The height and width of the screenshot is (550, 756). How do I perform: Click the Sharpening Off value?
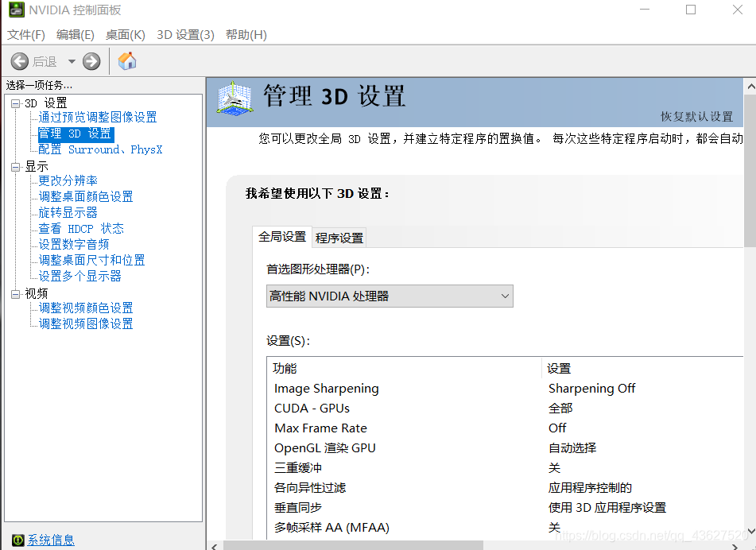pyautogui.click(x=591, y=389)
